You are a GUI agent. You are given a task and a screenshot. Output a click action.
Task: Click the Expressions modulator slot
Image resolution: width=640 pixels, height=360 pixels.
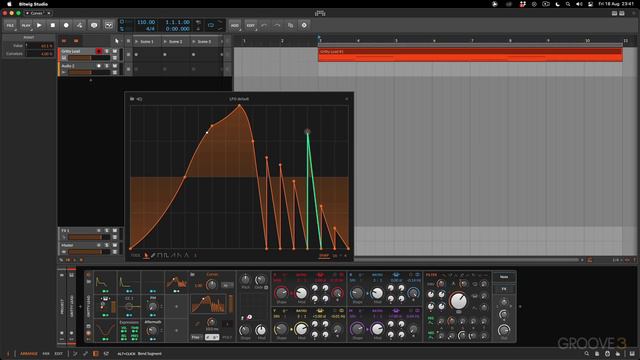(129, 330)
